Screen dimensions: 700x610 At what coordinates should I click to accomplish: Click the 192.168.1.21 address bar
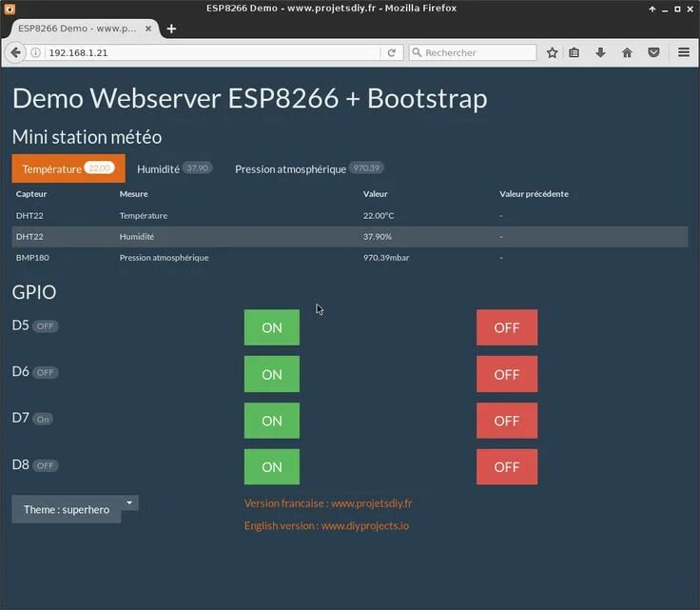pyautogui.click(x=213, y=52)
